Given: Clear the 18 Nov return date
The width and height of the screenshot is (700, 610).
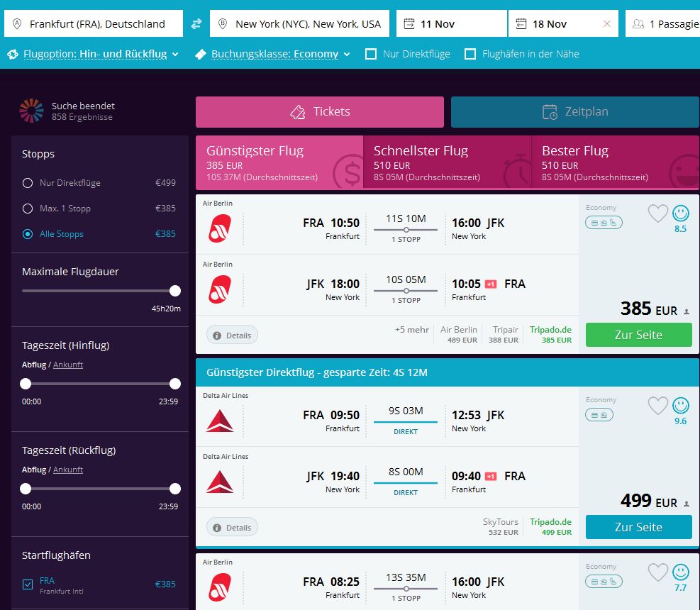Looking at the screenshot, I should [606, 23].
